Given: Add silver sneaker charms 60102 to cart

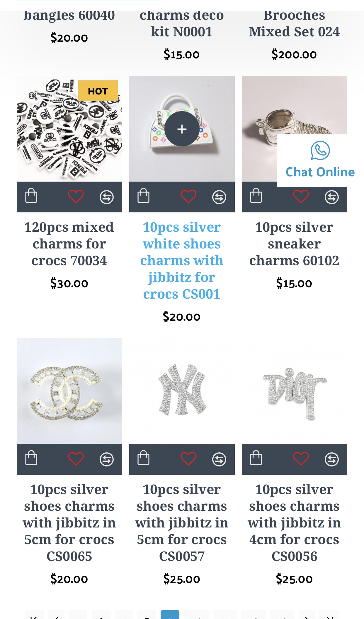Looking at the screenshot, I should pyautogui.click(x=256, y=196).
